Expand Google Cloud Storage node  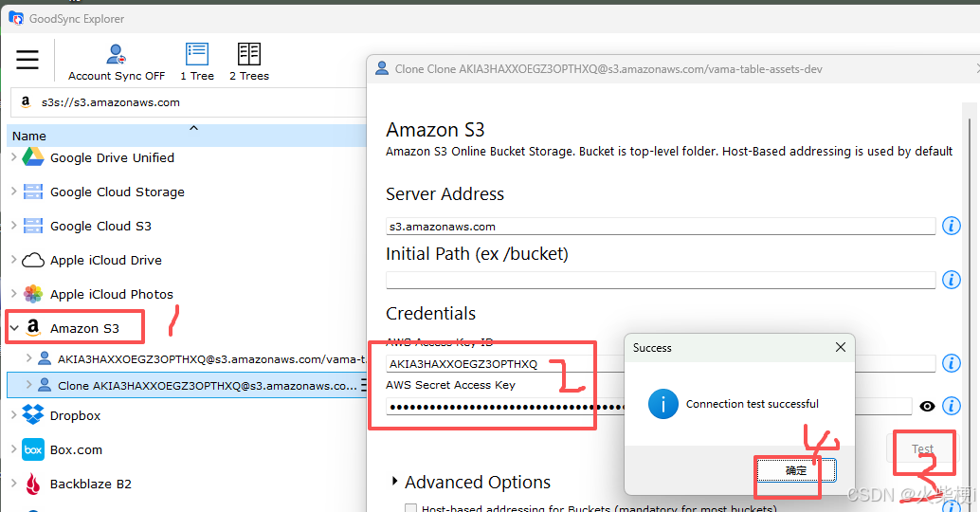[x=14, y=192]
